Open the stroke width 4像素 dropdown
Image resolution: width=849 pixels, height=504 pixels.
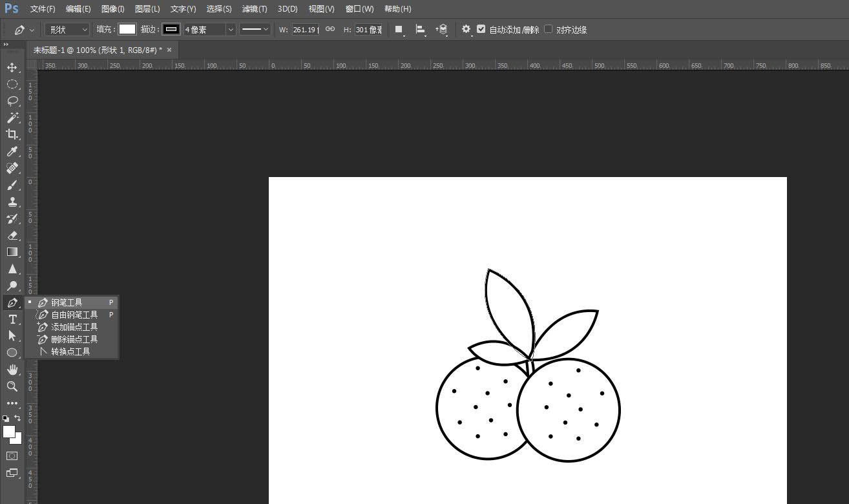tap(231, 30)
